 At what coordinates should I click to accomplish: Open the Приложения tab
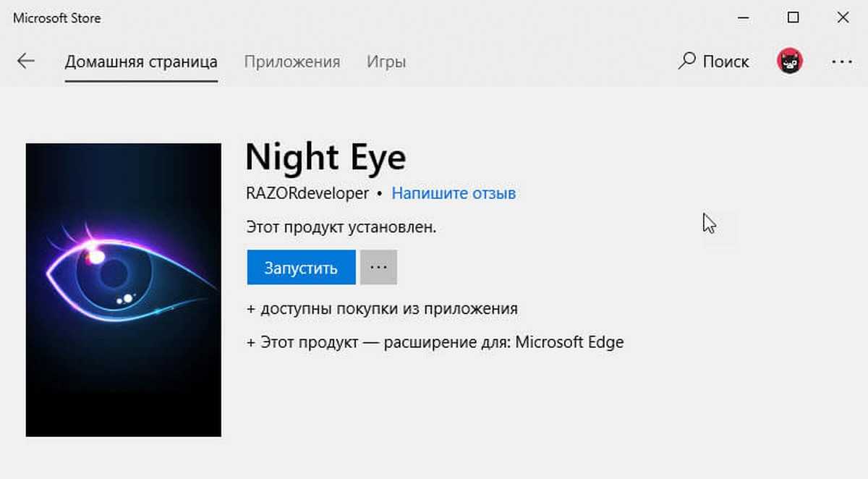tap(292, 62)
